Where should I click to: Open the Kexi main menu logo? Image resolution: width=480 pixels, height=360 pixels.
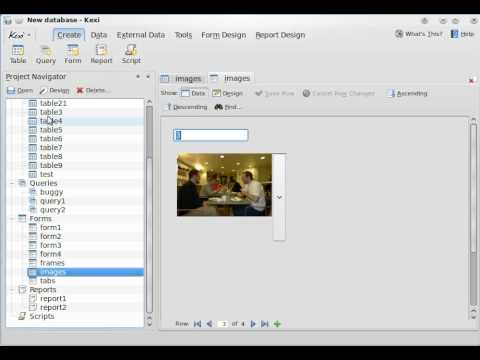click(x=16, y=35)
